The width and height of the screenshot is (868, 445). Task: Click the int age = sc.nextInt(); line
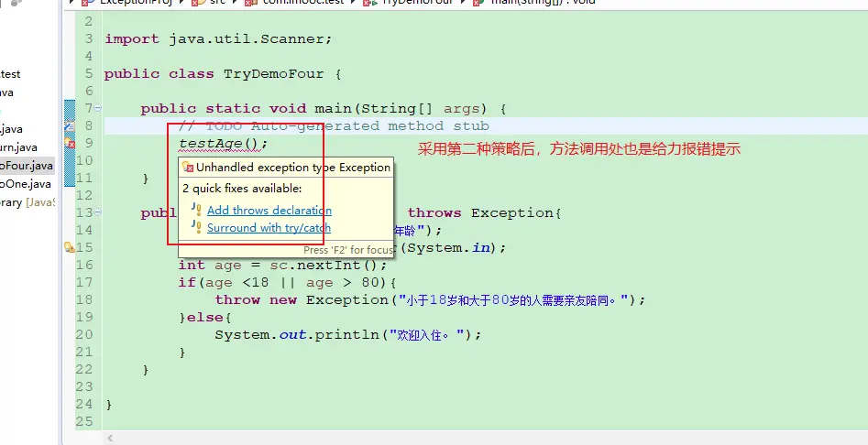(x=283, y=265)
